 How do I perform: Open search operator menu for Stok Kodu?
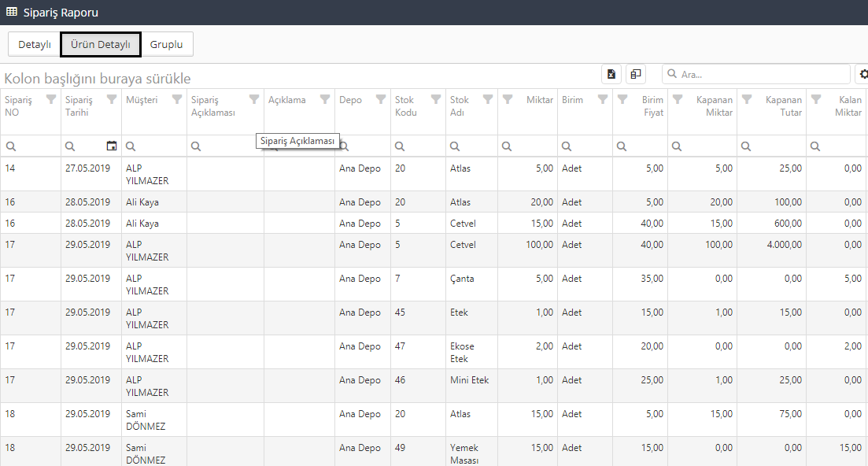point(400,146)
